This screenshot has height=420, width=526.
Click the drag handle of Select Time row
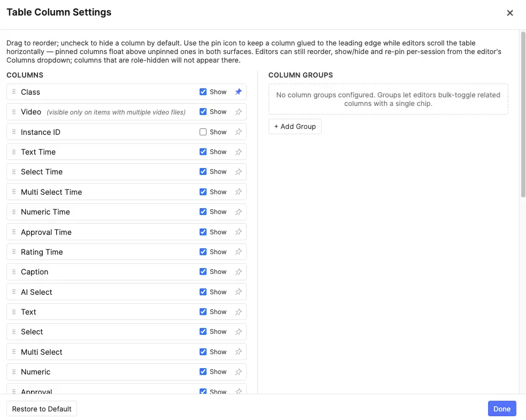point(14,172)
